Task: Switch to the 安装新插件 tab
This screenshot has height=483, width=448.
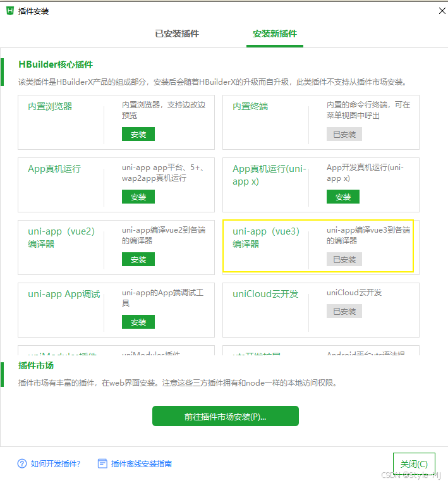Action: click(275, 34)
